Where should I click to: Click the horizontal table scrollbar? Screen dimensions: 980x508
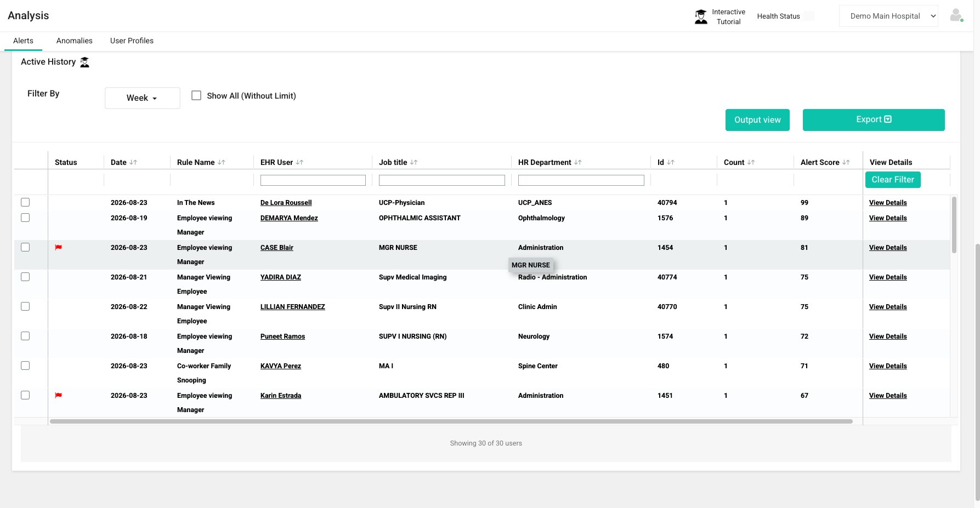click(x=451, y=421)
